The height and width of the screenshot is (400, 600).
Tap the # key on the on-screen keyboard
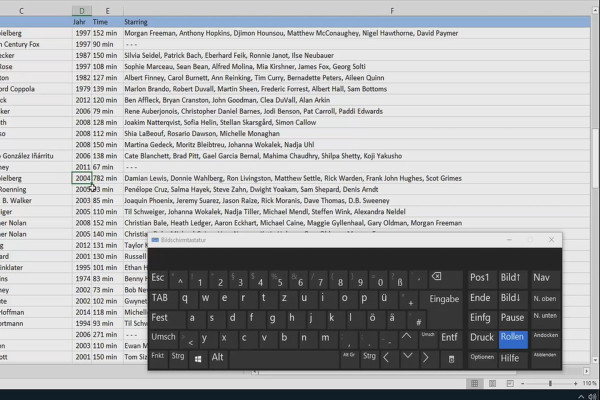coord(417,319)
